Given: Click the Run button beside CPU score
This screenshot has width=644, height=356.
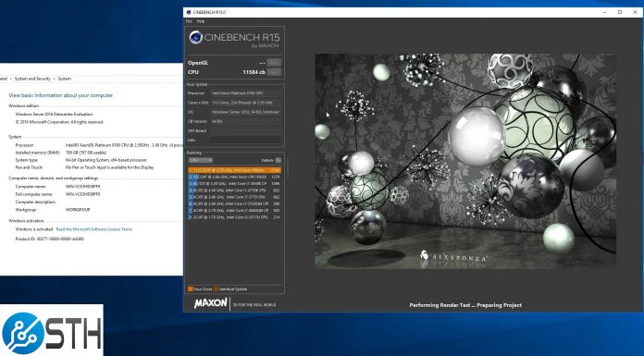Looking at the screenshot, I should [274, 72].
